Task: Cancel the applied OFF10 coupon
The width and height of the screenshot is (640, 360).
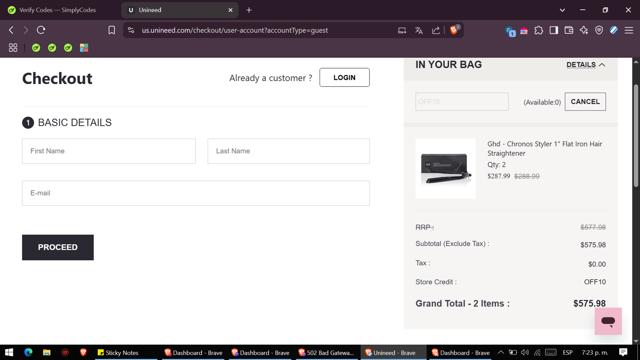Action: tap(585, 102)
